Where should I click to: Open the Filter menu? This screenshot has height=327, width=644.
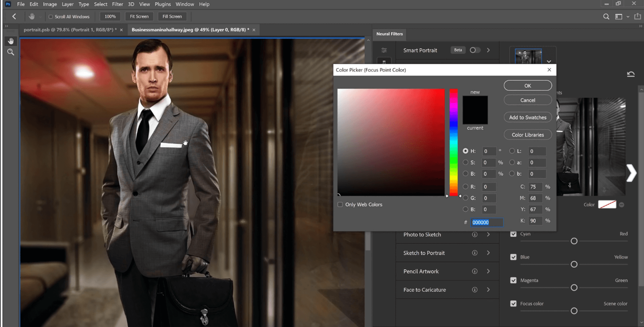pos(117,4)
